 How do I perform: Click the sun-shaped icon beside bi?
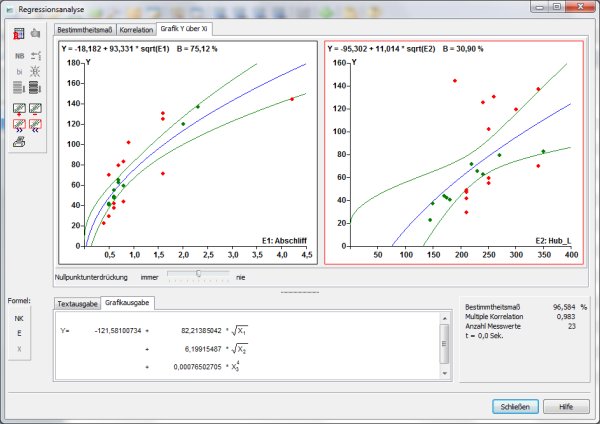[35, 72]
